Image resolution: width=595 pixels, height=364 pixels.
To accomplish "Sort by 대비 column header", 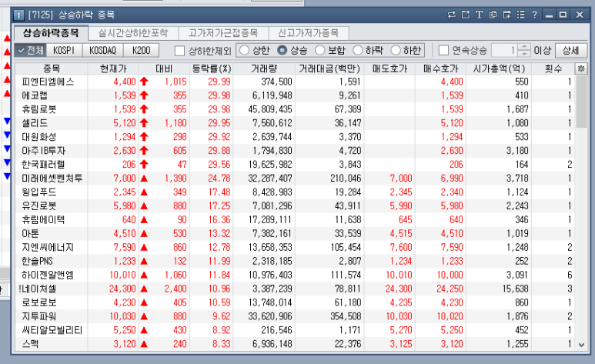I will pyautogui.click(x=164, y=68).
